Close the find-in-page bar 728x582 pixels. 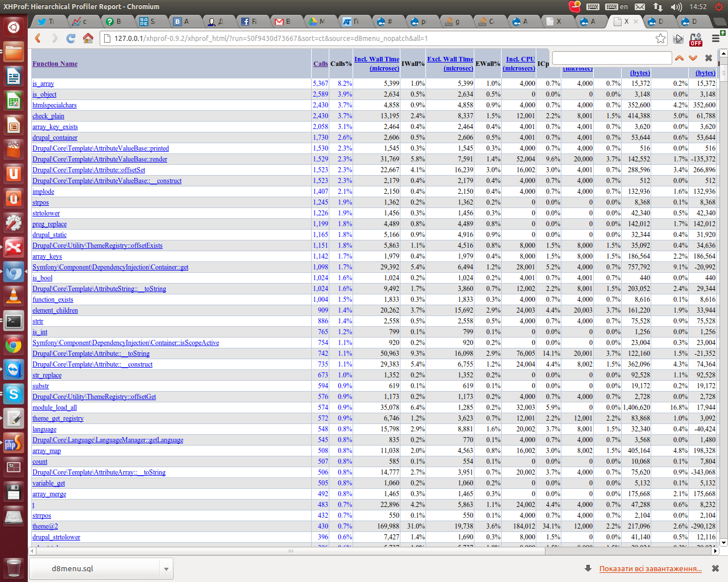709,58
